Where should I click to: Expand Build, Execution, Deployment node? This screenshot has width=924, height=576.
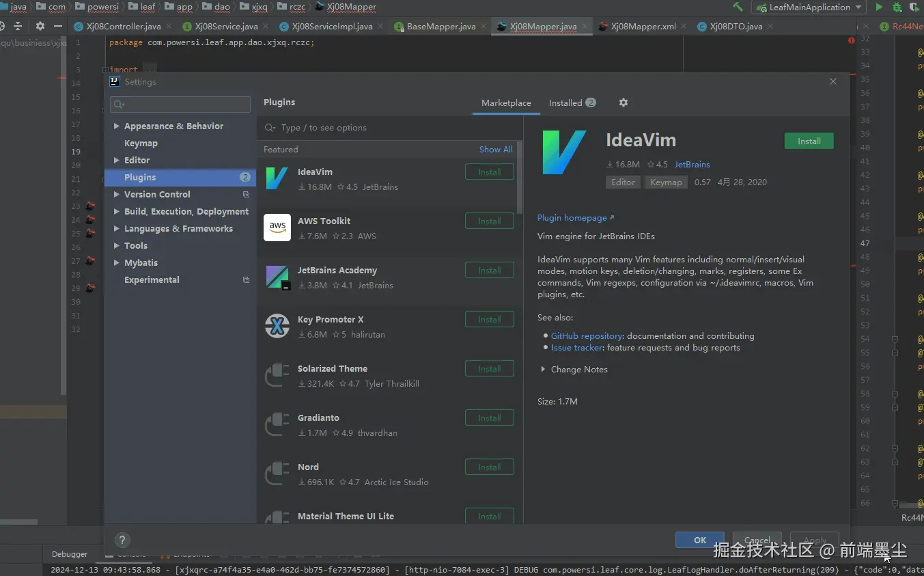[117, 212]
